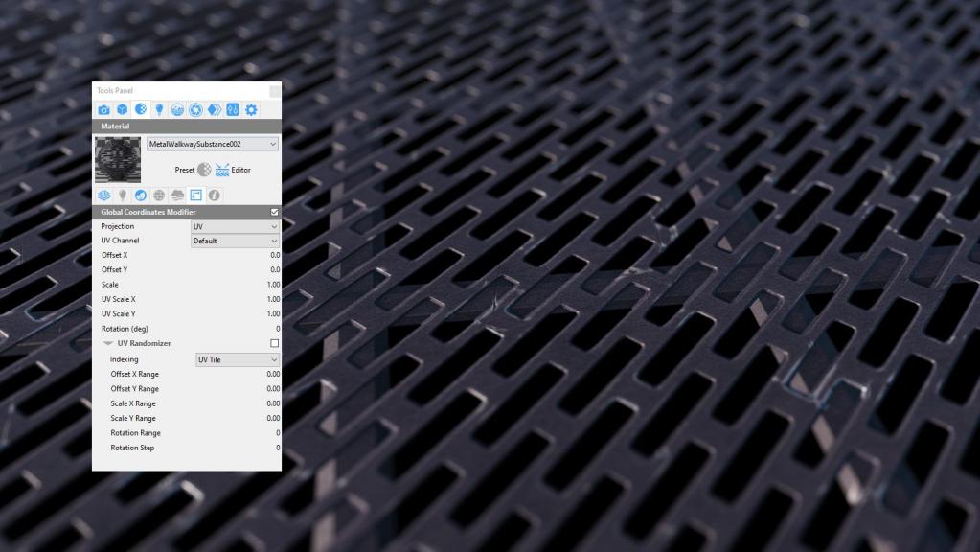This screenshot has height=552, width=980.
Task: Click the slider controls tab icon
Action: point(233,110)
